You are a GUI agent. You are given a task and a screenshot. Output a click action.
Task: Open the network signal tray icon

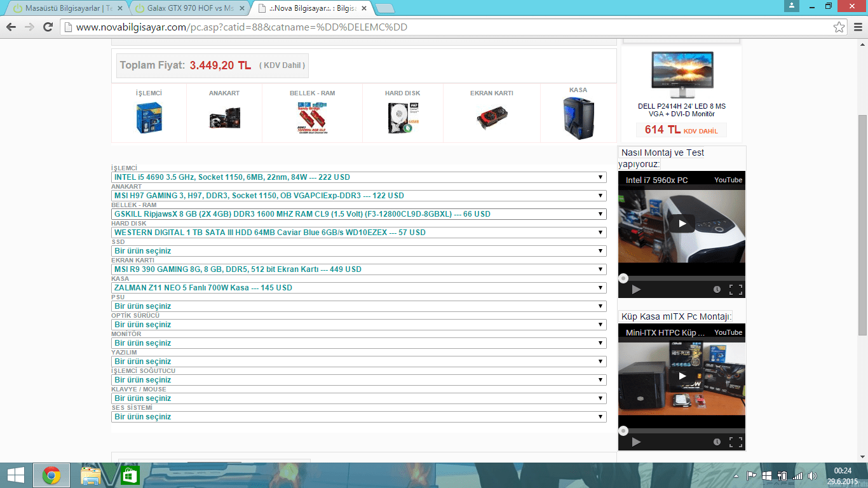coord(797,475)
